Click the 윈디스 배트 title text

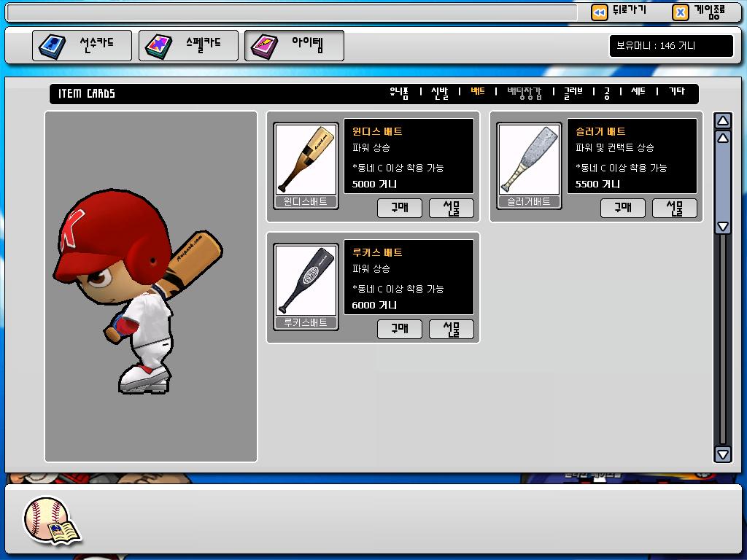coord(377,131)
